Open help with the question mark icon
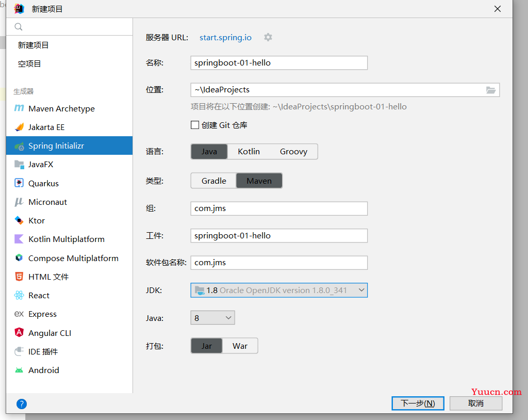The height and width of the screenshot is (420, 528). tap(22, 404)
